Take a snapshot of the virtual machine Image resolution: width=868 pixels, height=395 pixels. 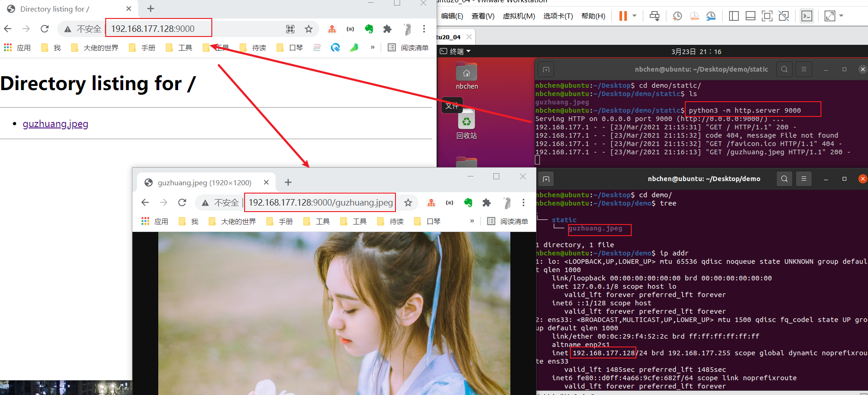pyautogui.click(x=677, y=16)
